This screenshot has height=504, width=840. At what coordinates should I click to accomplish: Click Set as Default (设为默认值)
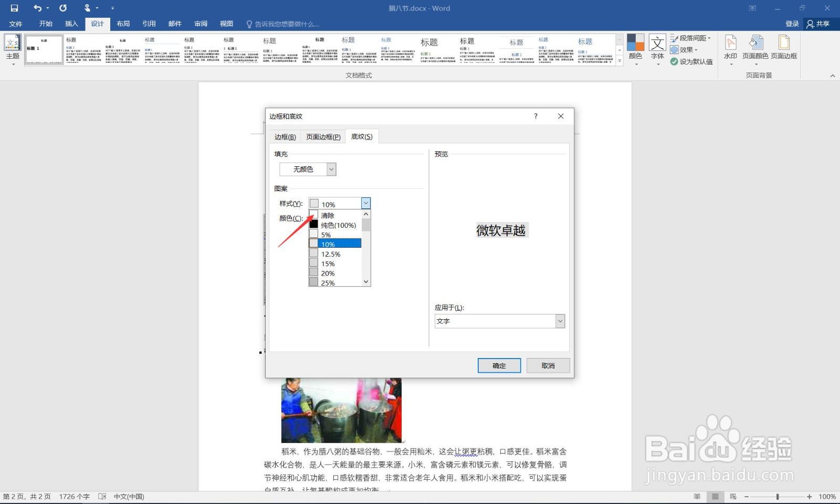pos(691,61)
